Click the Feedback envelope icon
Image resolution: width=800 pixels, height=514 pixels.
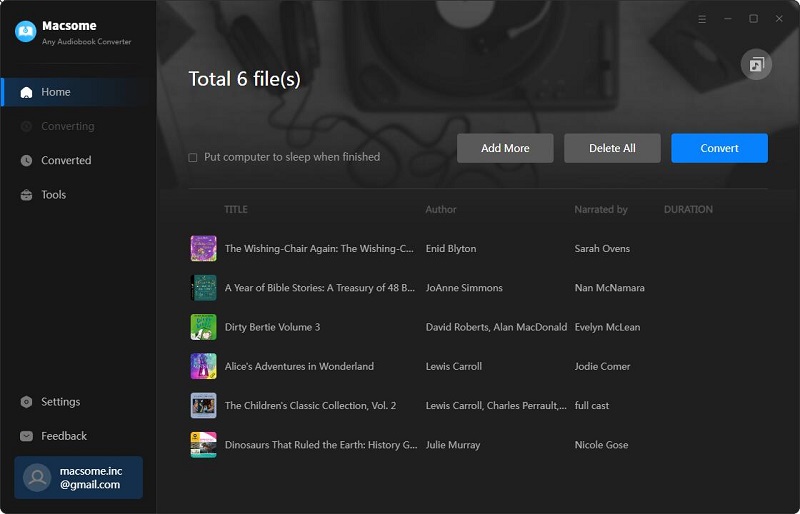[x=27, y=436]
